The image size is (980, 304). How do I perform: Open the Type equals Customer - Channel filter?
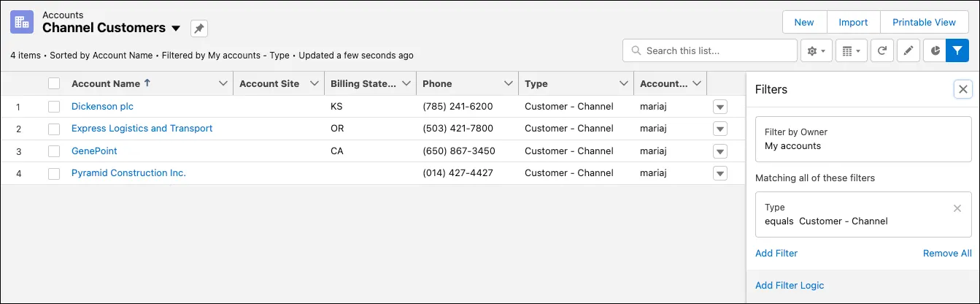pos(863,214)
